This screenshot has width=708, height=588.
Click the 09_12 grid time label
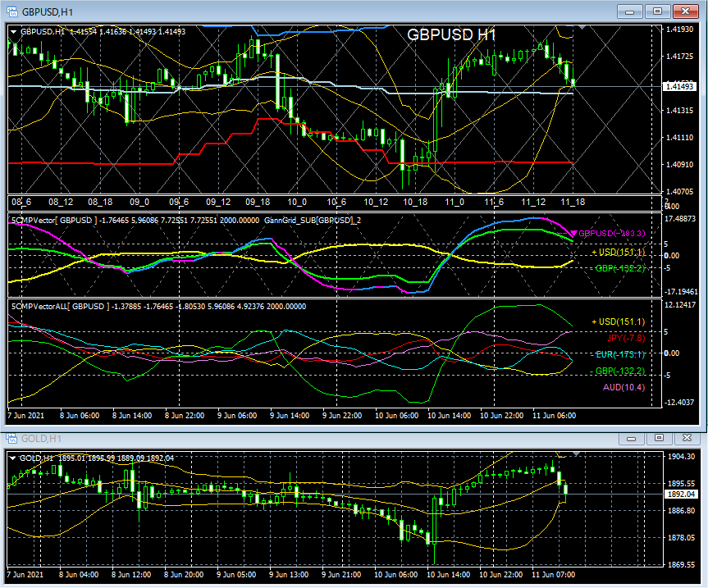218,203
